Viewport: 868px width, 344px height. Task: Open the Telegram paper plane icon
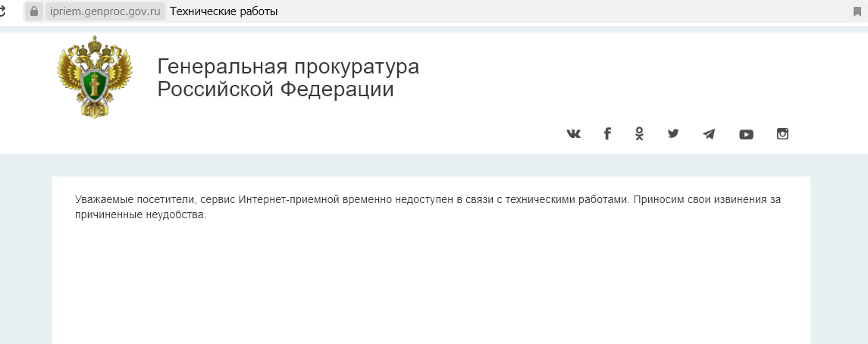tap(709, 134)
